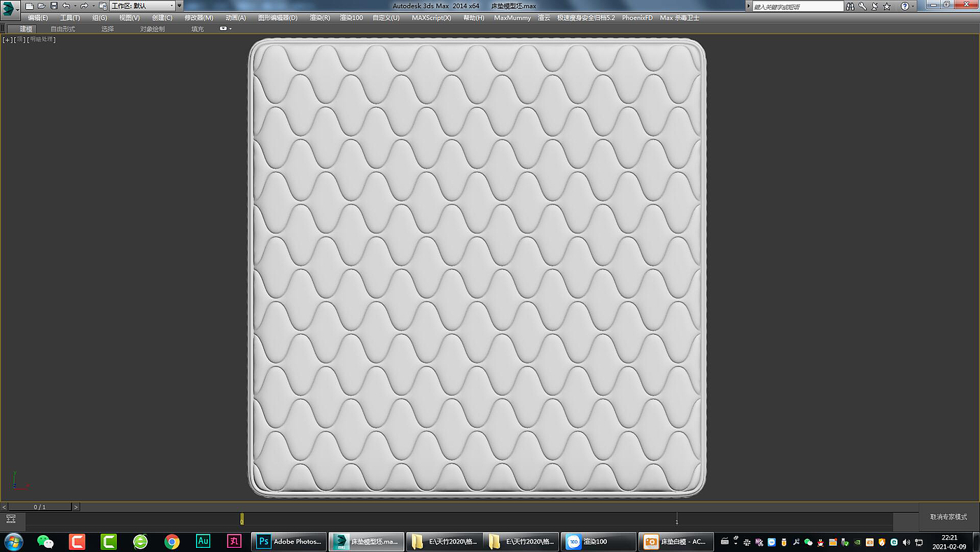
Task: Expand the ribbon display options dropdown
Action: (x=225, y=29)
